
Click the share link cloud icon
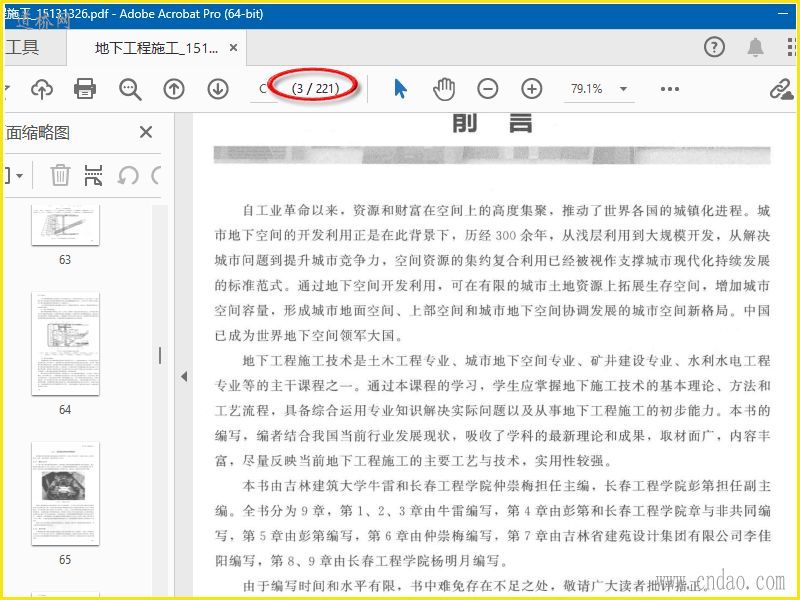tap(781, 89)
